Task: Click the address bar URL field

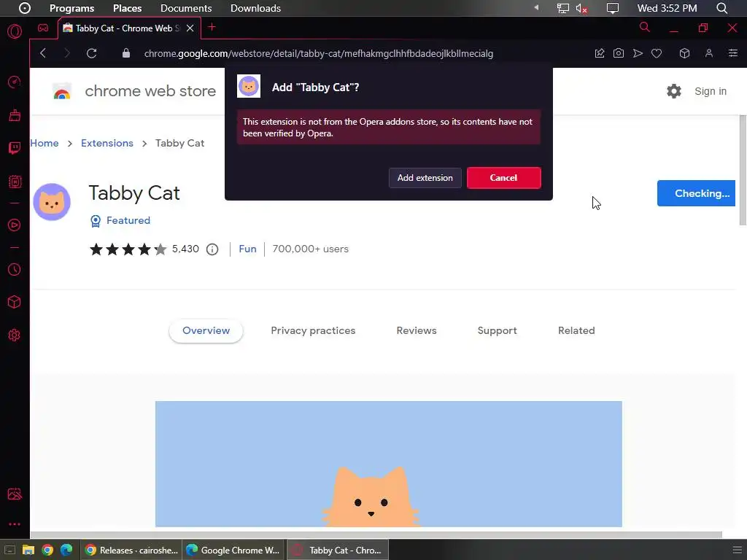Action: coord(318,53)
